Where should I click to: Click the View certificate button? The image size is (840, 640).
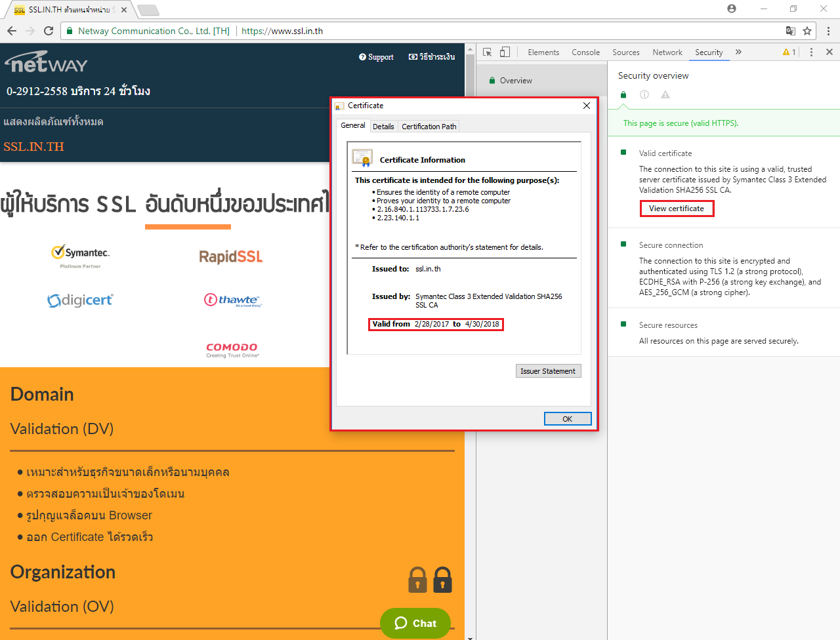click(x=677, y=209)
